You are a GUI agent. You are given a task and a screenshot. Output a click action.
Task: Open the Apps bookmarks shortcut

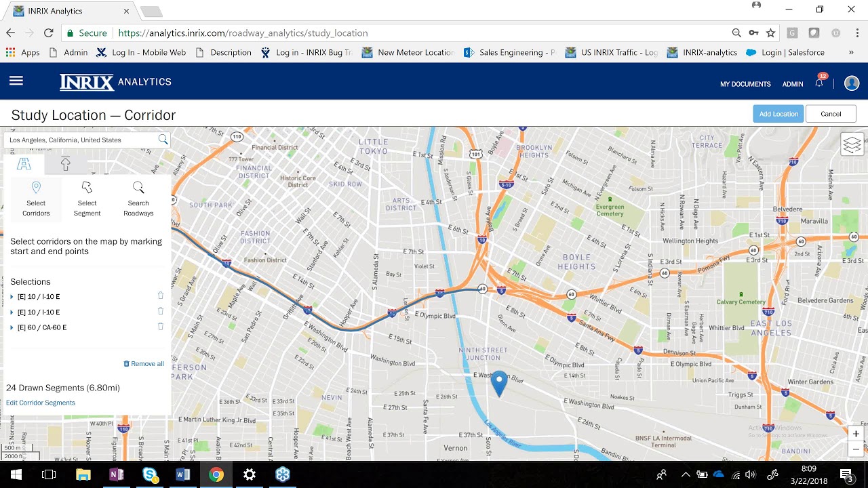[x=22, y=52]
